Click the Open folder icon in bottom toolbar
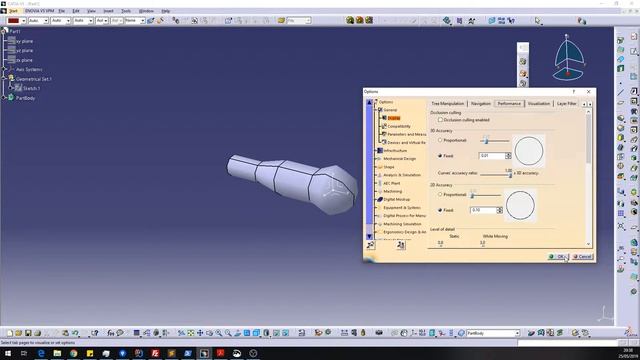This screenshot has height=360, width=640. 19,333
